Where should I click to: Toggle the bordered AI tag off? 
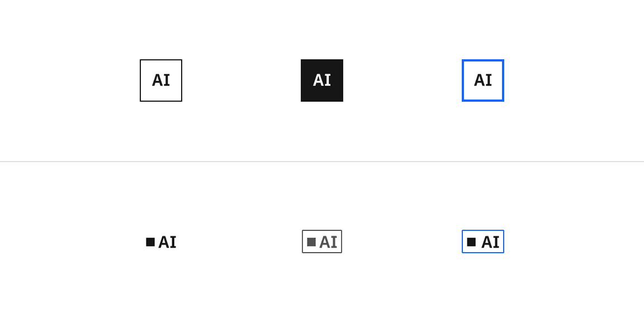coord(322,241)
